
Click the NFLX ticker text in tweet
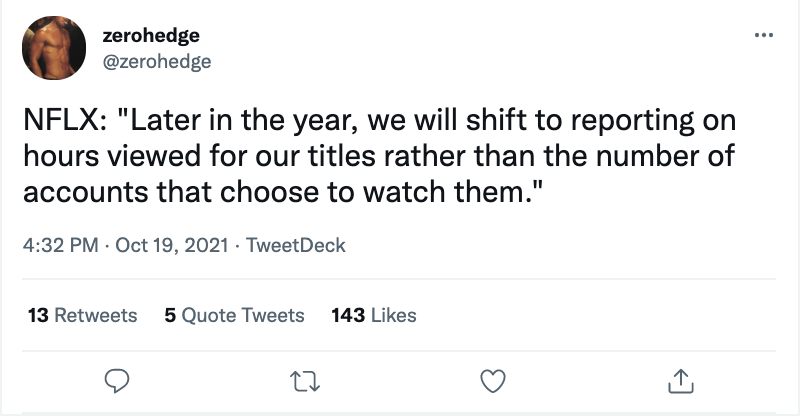pos(64,121)
